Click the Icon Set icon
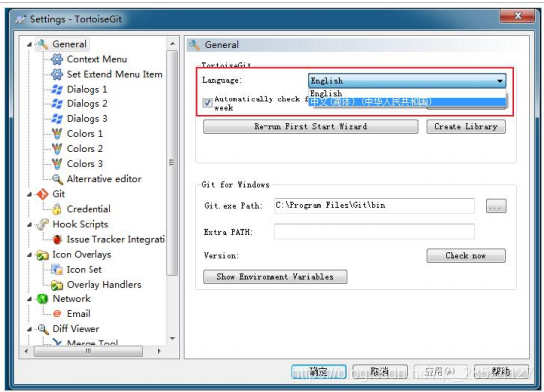 coord(57,269)
